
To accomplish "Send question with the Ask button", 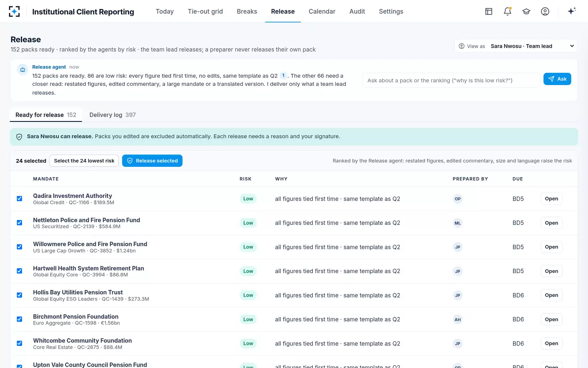I will pos(557,79).
